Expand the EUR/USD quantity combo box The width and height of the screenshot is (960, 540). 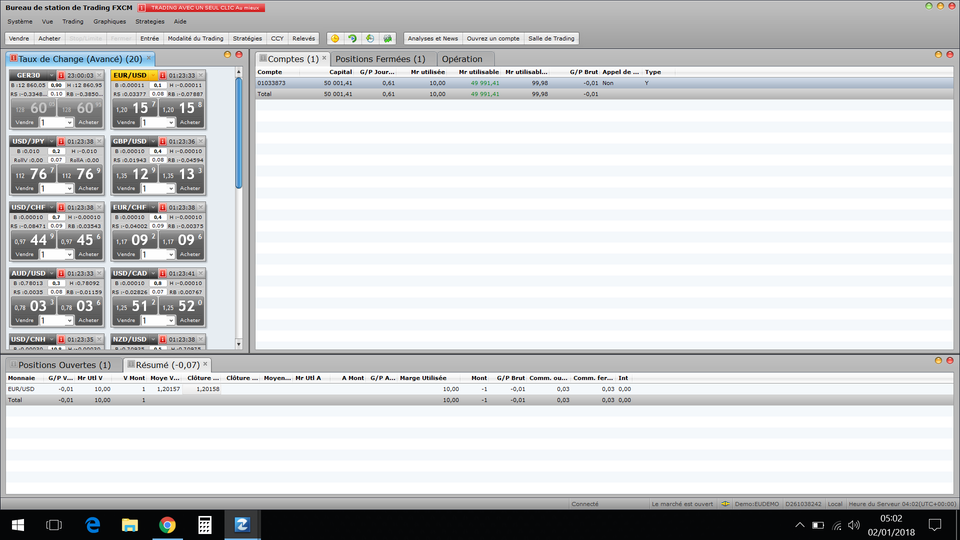pos(171,122)
